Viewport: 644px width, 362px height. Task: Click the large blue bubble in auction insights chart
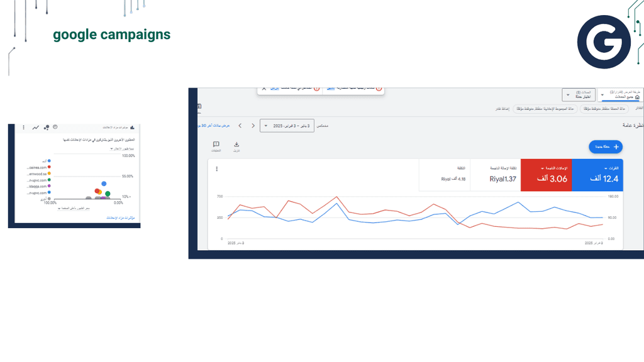[x=104, y=184]
